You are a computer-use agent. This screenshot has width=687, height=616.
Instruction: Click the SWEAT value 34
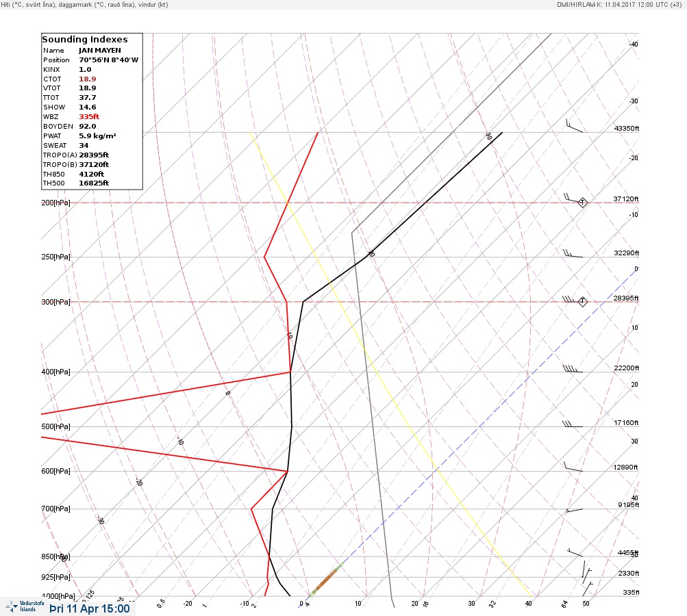click(84, 146)
